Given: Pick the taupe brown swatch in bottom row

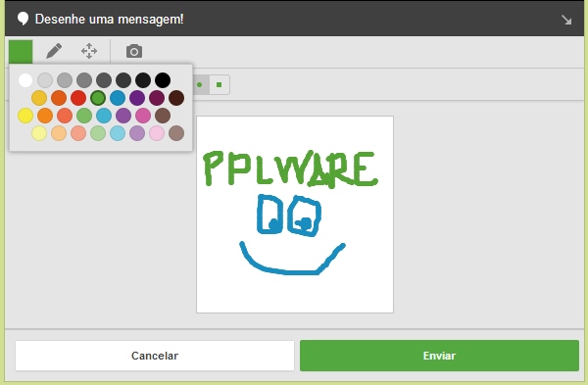Looking at the screenshot, I should (176, 133).
